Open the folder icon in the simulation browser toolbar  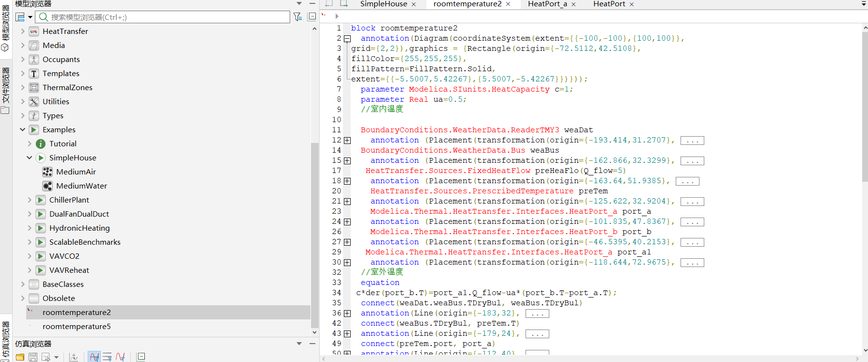pyautogui.click(x=20, y=357)
